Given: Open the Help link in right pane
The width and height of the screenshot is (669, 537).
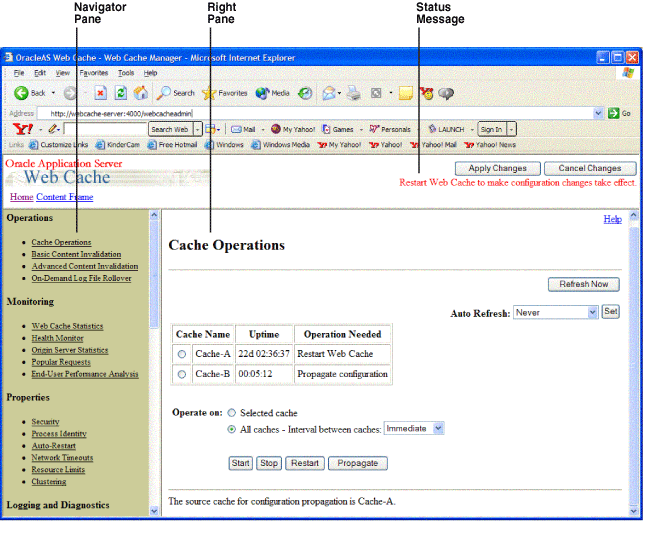Looking at the screenshot, I should 612,219.
